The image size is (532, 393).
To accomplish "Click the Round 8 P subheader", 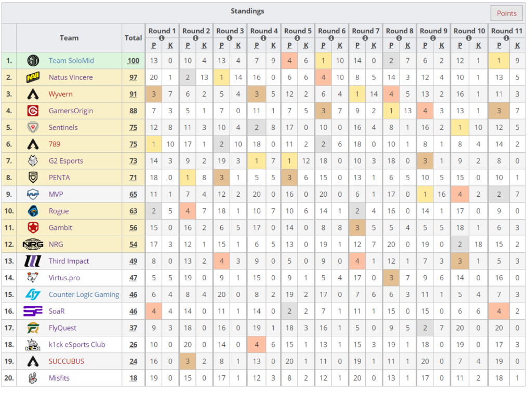I will tap(391, 46).
